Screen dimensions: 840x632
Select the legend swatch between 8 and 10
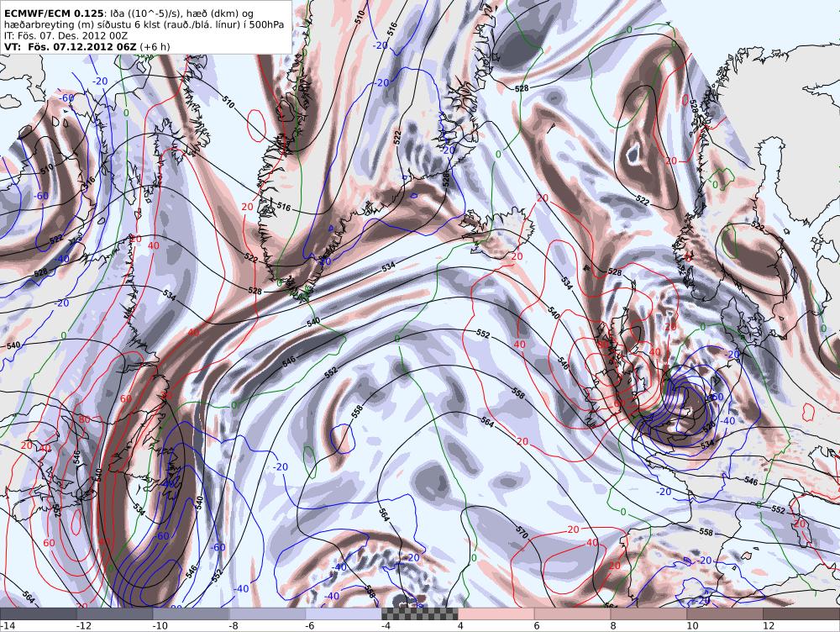tap(648, 614)
